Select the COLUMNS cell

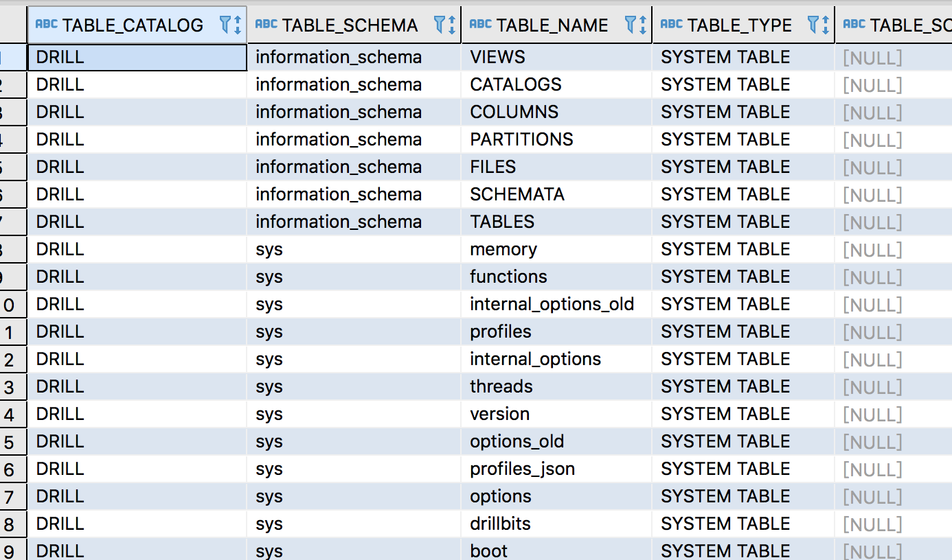click(x=557, y=112)
